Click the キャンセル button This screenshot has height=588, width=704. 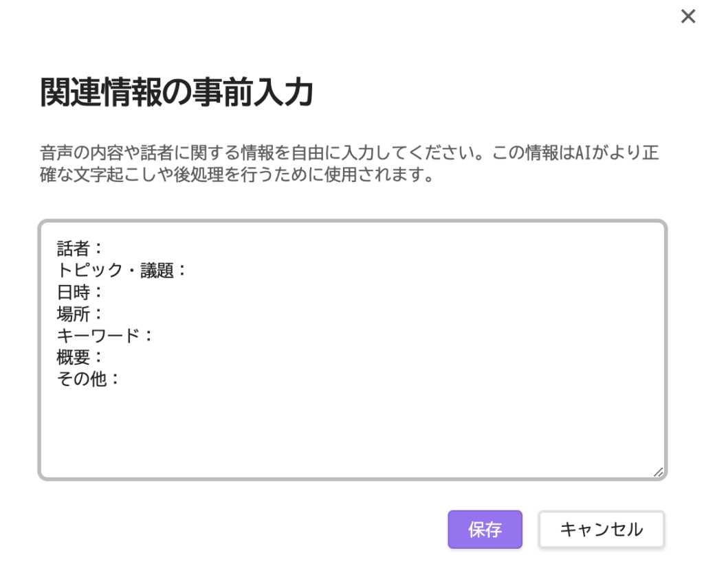pyautogui.click(x=601, y=529)
